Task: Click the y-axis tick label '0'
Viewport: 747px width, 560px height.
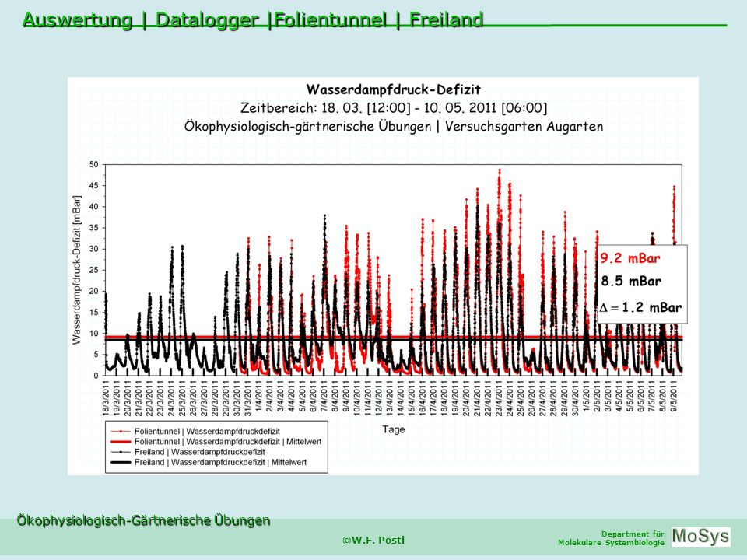Action: pos(96,376)
